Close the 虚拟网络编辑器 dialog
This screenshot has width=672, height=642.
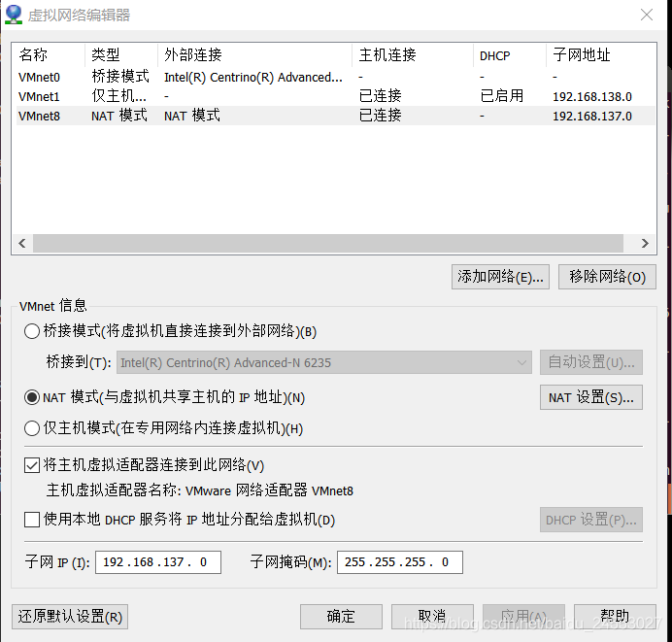coord(647,15)
